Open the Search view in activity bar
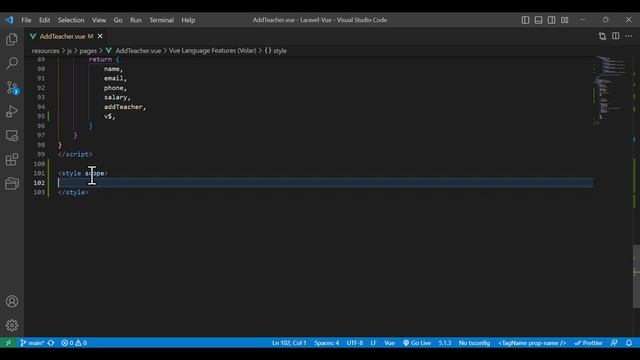Viewport: 640px width, 360px height. tap(12, 63)
